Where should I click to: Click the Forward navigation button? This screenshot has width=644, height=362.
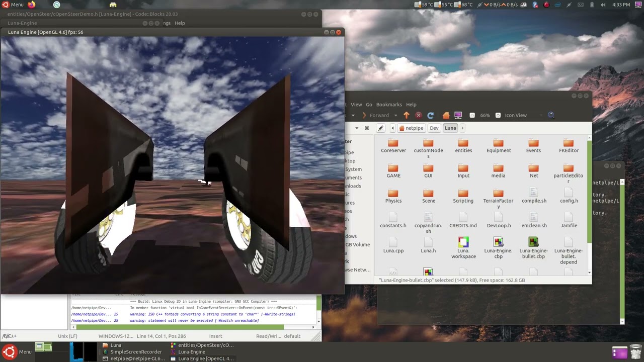point(375,115)
